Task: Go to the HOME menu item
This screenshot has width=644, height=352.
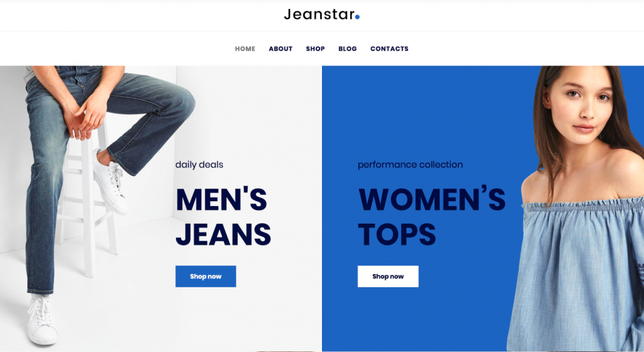Action: (245, 49)
